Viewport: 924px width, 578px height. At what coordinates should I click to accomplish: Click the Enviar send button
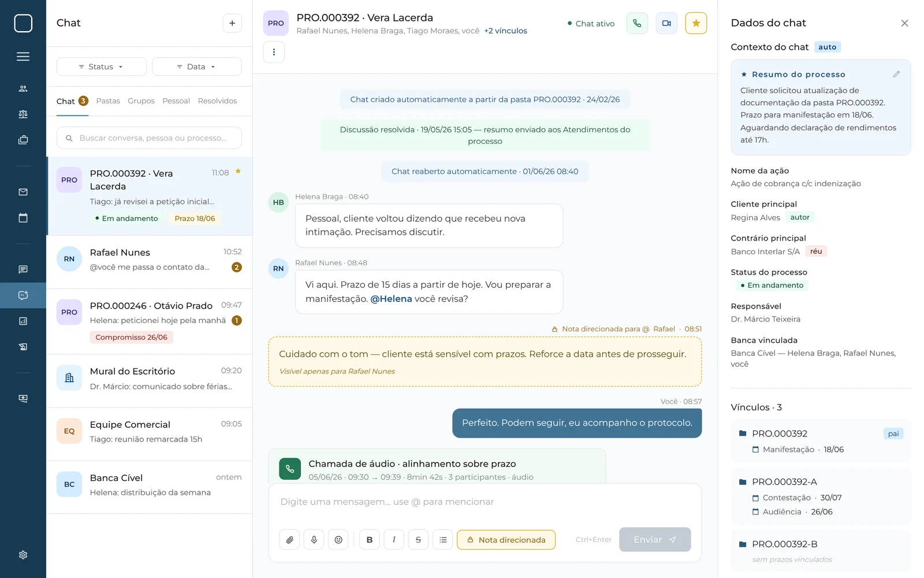pos(655,539)
